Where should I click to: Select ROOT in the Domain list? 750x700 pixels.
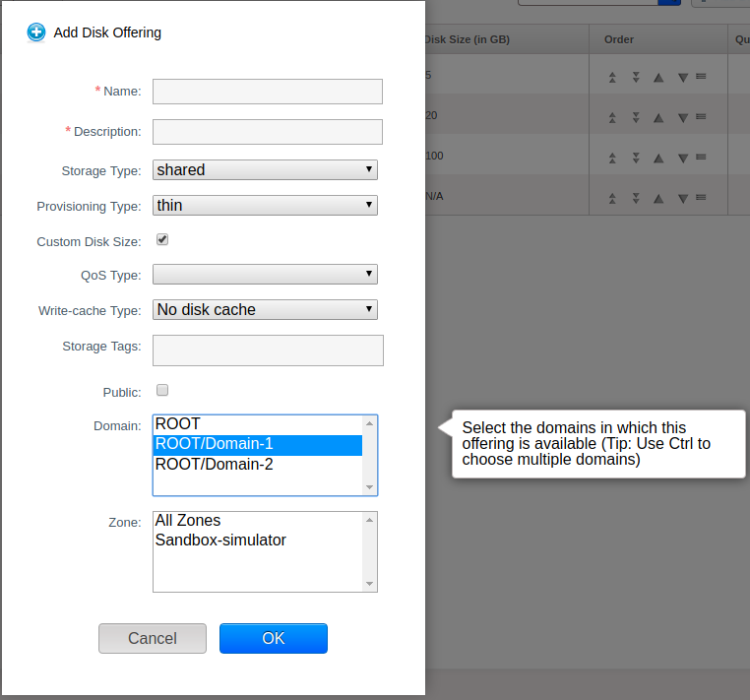pyautogui.click(x=258, y=424)
